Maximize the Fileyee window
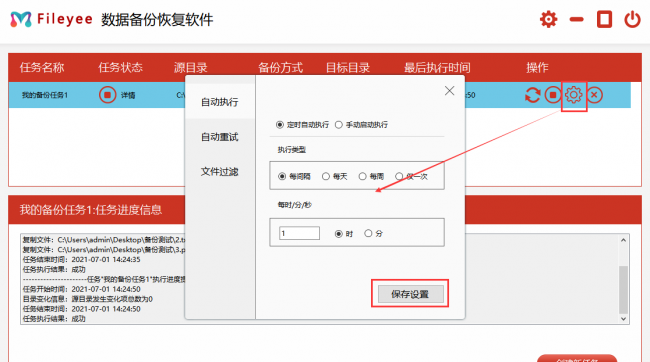This screenshot has width=650, height=362. point(604,19)
